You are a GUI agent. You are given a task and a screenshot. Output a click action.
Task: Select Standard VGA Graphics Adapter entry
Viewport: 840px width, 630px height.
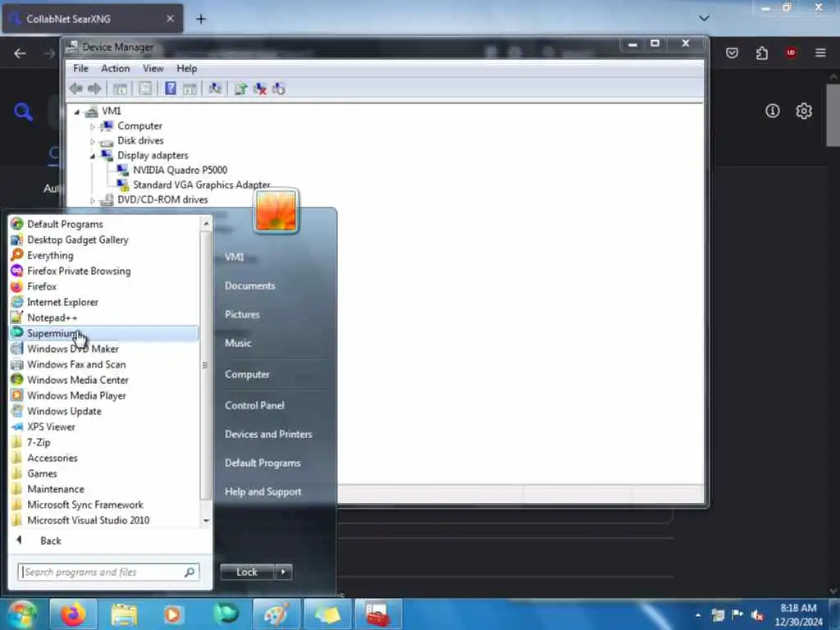(202, 185)
